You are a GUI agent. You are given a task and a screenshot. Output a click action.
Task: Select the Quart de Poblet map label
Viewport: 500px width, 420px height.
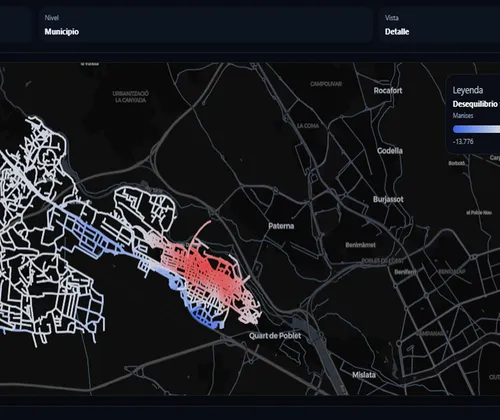coord(275,336)
